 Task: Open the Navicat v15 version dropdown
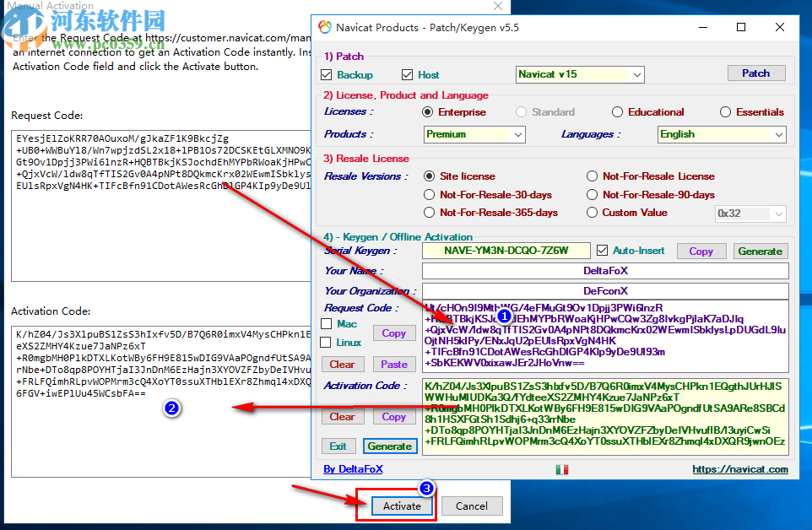(x=580, y=74)
